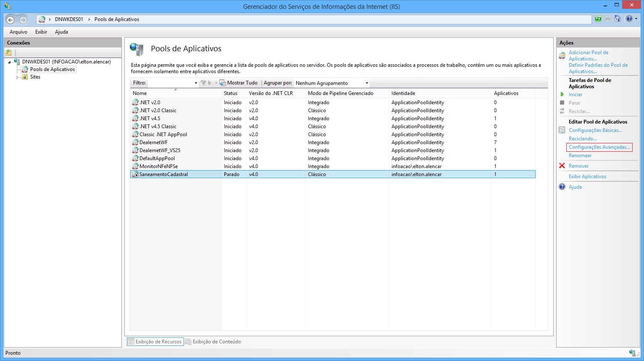The image size is (644, 361).
Task: Select the Classic .NET AppPool row
Action: click(x=333, y=134)
